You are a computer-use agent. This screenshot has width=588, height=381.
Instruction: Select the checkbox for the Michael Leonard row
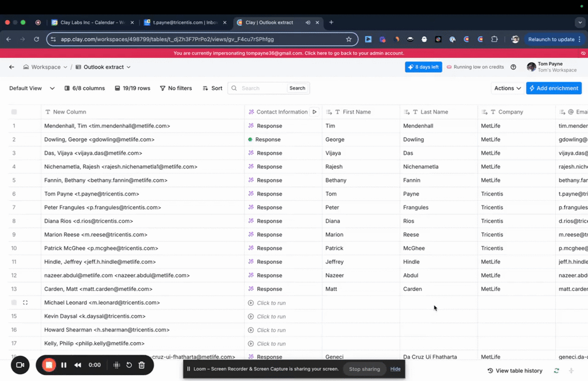[14, 302]
